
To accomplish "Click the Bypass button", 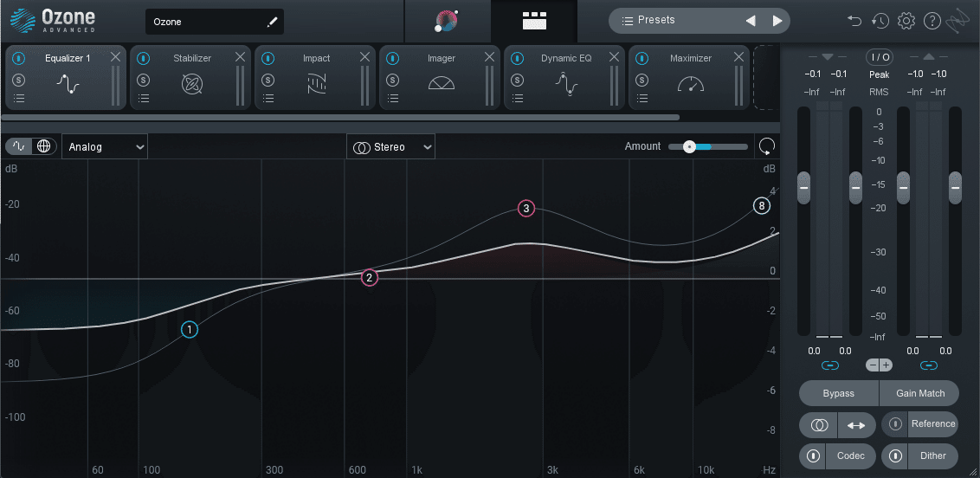I will 839,393.
